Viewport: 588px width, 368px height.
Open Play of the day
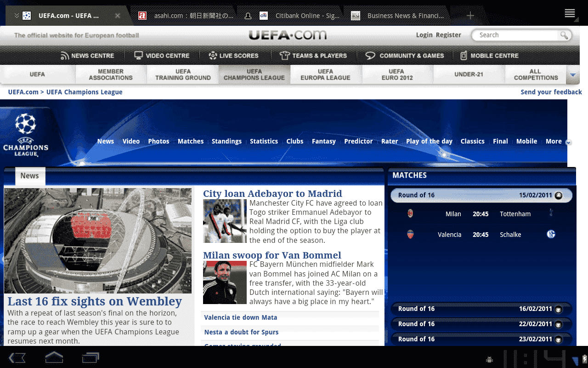tap(429, 141)
